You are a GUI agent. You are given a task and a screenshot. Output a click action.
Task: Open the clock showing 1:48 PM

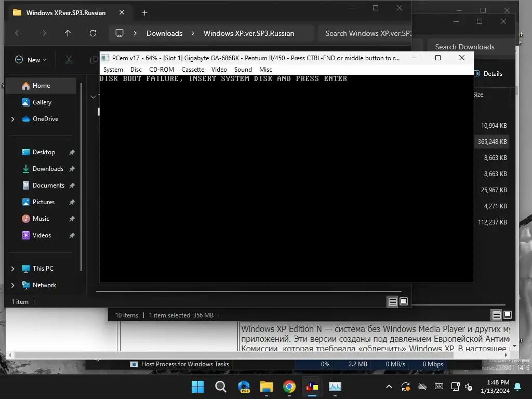click(x=495, y=387)
